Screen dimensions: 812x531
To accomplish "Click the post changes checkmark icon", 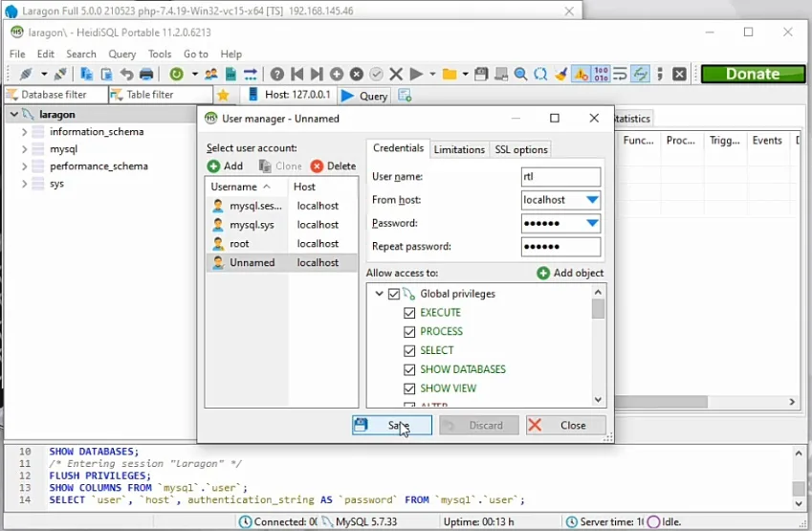I will (x=377, y=74).
